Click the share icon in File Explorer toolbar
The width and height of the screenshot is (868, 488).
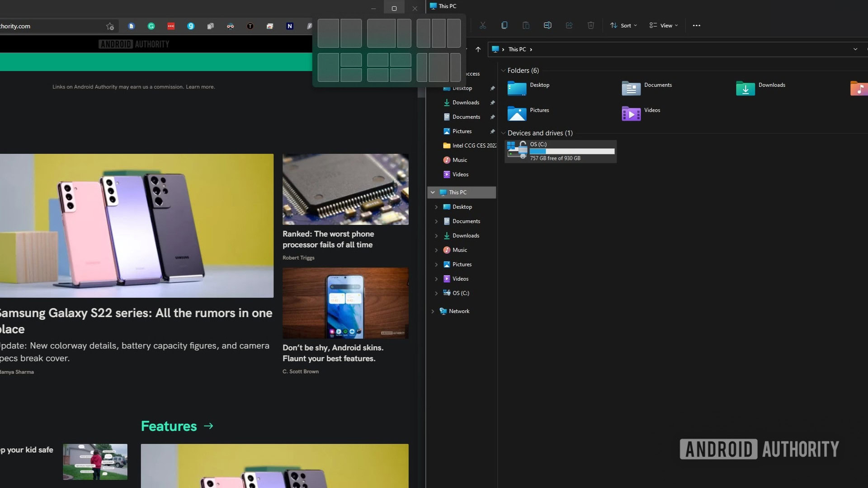point(569,25)
